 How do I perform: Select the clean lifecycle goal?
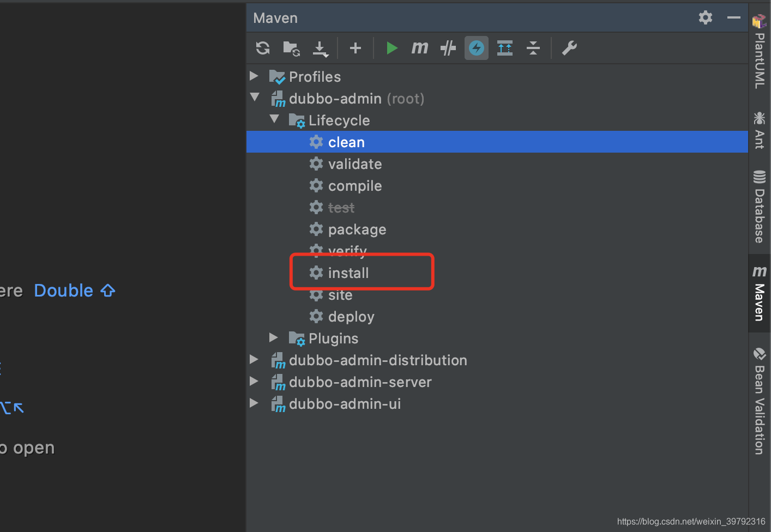tap(497, 142)
